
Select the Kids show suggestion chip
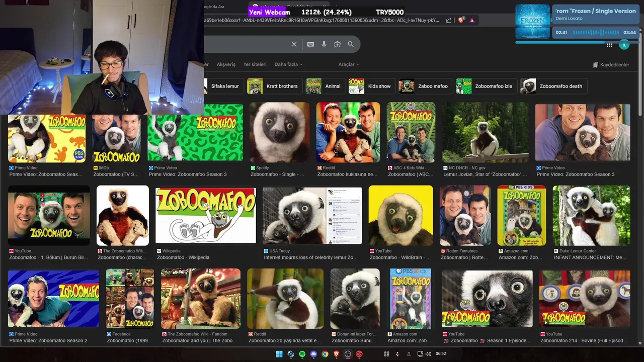coord(372,86)
